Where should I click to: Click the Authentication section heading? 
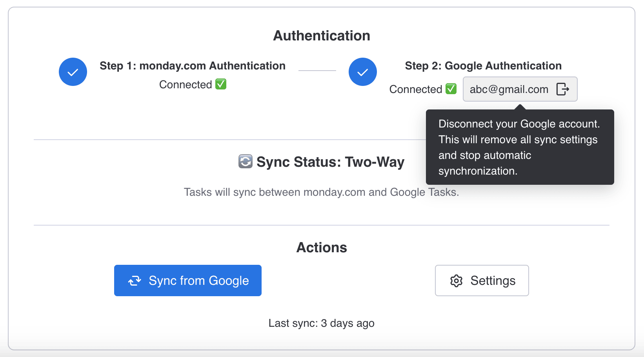(321, 36)
